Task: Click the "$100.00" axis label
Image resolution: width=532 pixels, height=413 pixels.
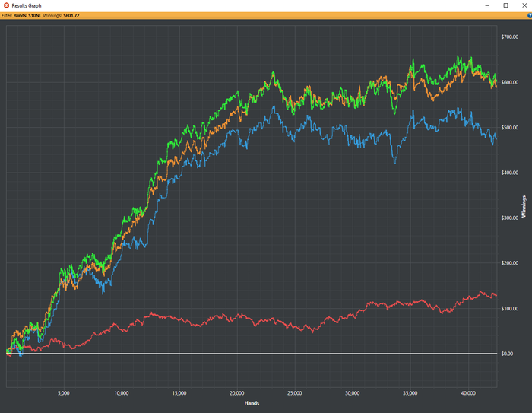Action: coord(510,308)
